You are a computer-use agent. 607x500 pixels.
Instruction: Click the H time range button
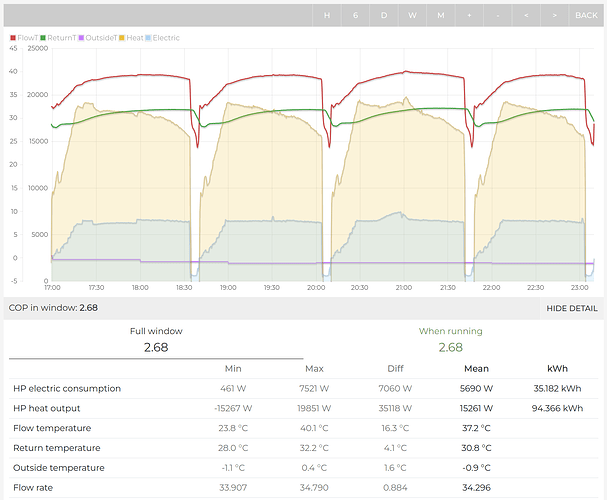326,15
